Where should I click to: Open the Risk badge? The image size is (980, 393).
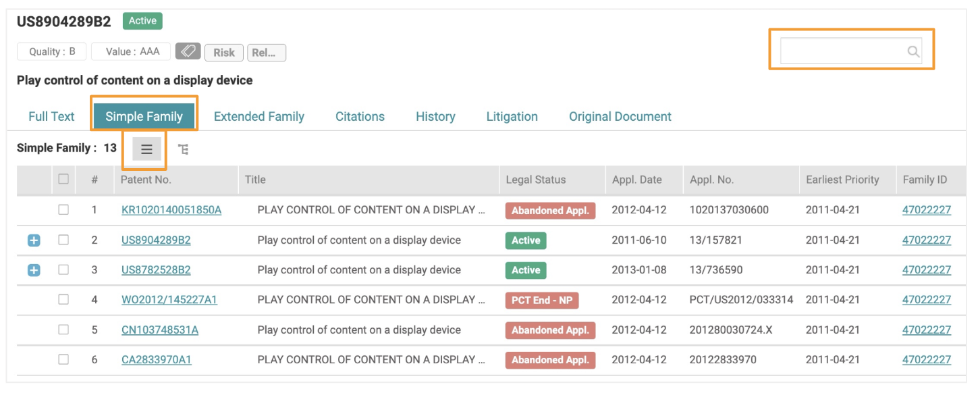pyautogui.click(x=224, y=52)
